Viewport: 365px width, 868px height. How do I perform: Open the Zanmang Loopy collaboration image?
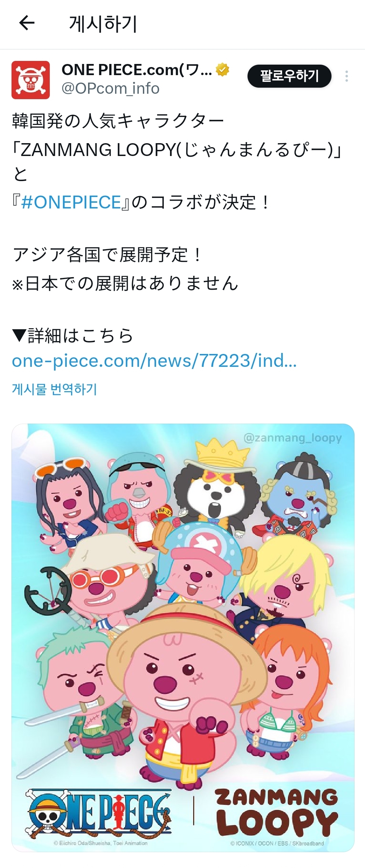tap(183, 638)
